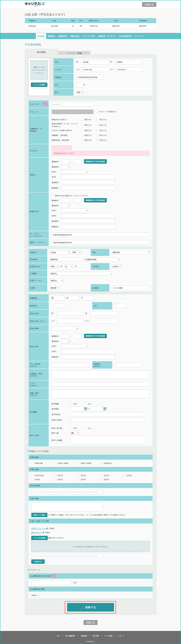Click the 企業の特徴 text area
This screenshot has height=644, width=181.
[67, 507]
